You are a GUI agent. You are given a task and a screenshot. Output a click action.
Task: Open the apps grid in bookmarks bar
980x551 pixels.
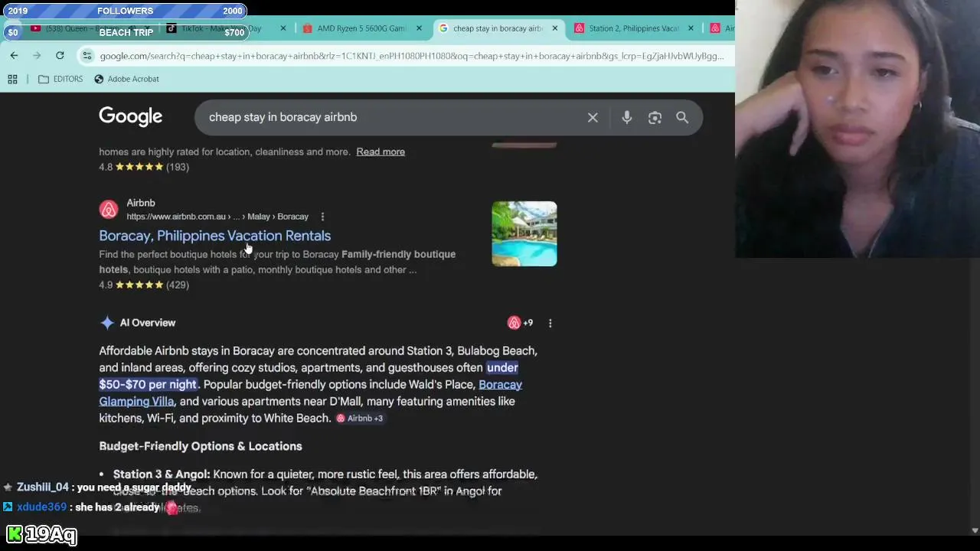pyautogui.click(x=12, y=79)
